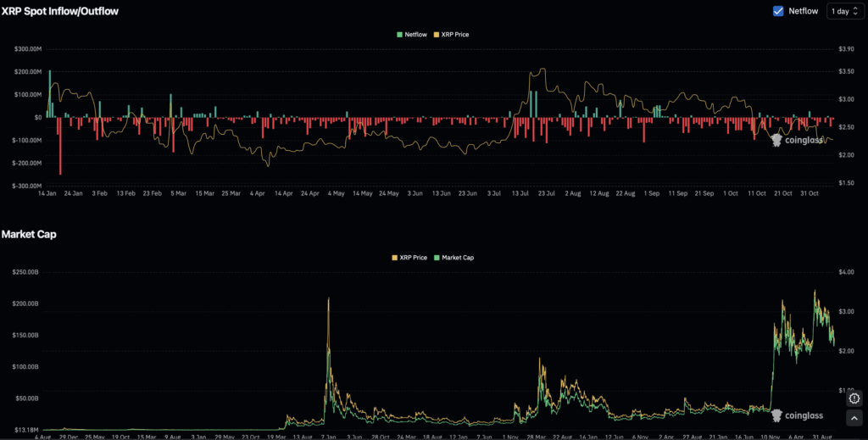Screen dimensions: 868x440
Task: Click the 14 May date label
Action: [x=363, y=194]
